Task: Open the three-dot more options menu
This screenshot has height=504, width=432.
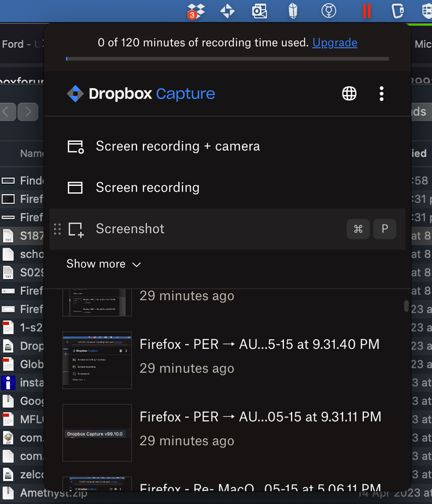Action: point(381,94)
